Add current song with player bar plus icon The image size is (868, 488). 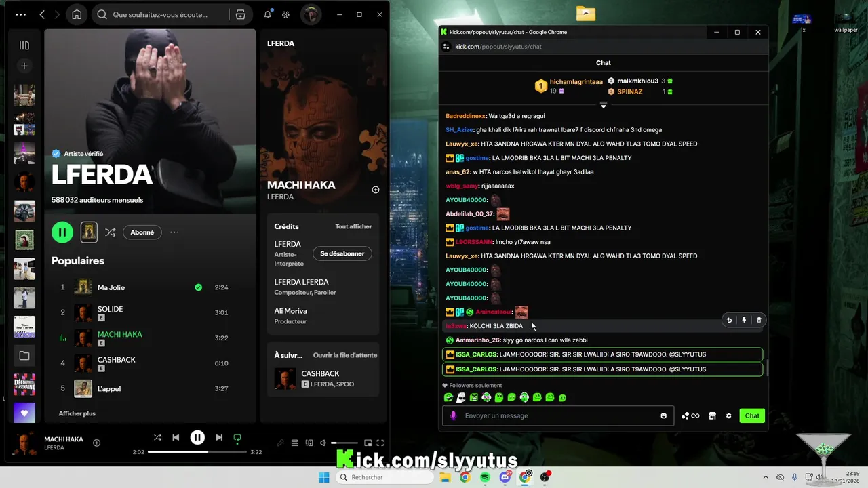pos(96,443)
